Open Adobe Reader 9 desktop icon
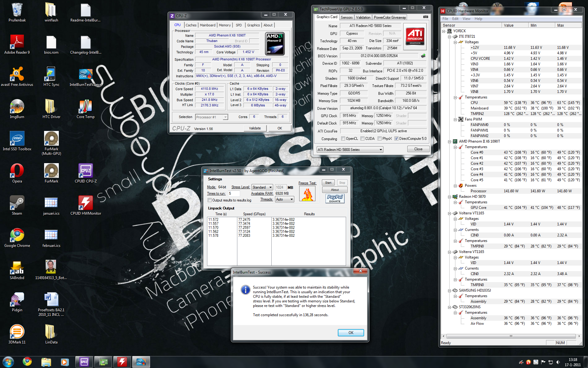 [17, 44]
